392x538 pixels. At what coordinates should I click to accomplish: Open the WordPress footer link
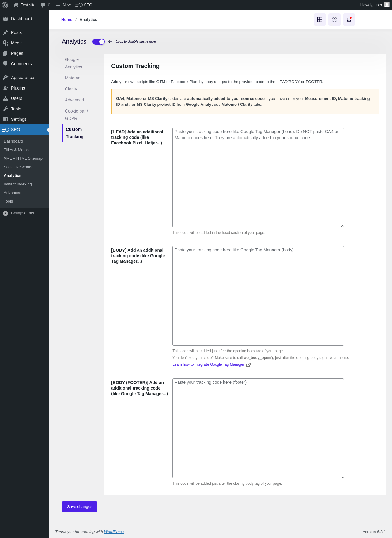[114, 532]
